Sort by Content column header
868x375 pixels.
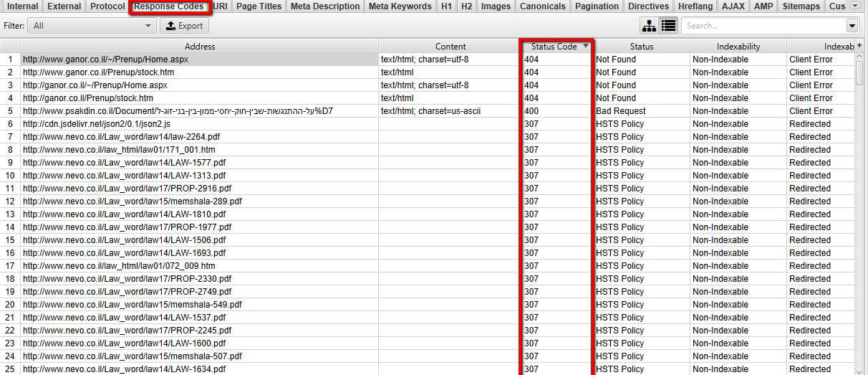pyautogui.click(x=450, y=47)
